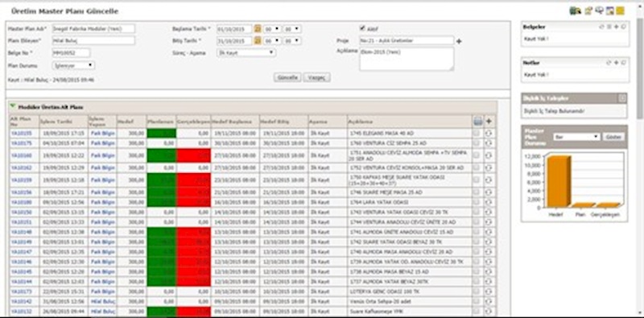Click the last icon in Belgeler panel header
The width and height of the screenshot is (644, 318).
623,27
